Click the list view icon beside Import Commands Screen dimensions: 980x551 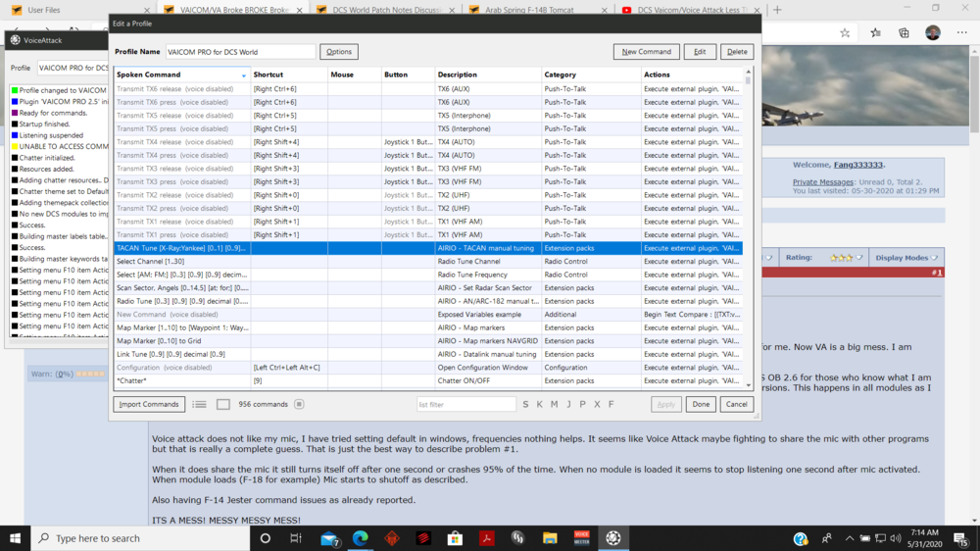point(199,405)
